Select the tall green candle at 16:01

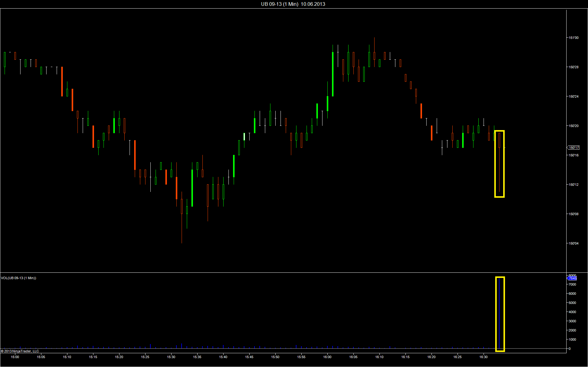coord(333,74)
